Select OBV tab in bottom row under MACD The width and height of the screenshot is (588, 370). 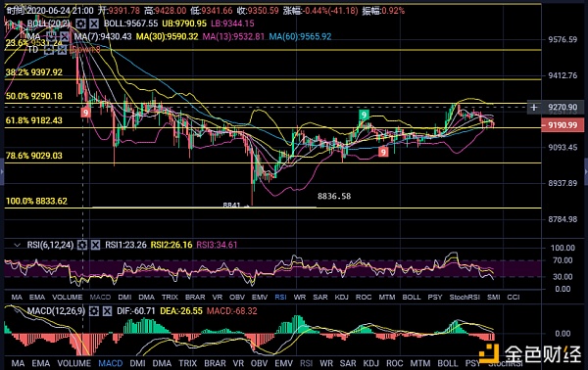(x=259, y=363)
